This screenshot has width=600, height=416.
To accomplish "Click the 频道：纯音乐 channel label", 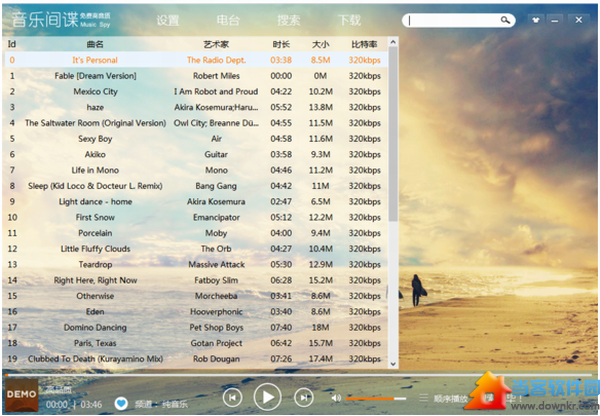I will click(161, 404).
